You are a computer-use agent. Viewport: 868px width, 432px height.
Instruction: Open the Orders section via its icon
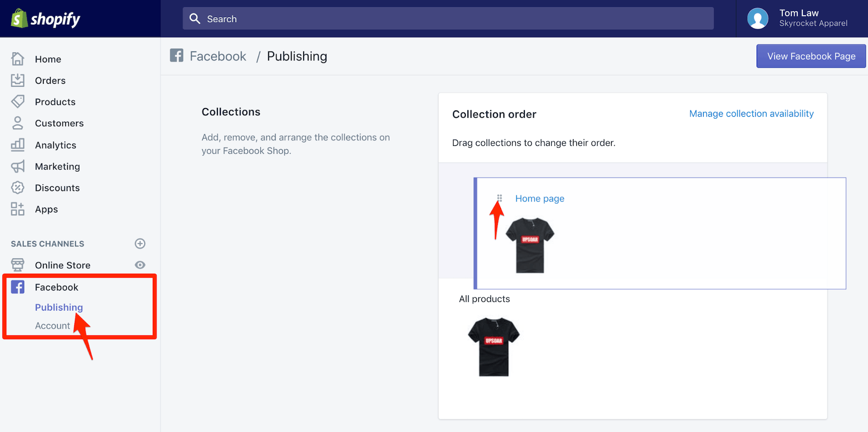coord(18,80)
